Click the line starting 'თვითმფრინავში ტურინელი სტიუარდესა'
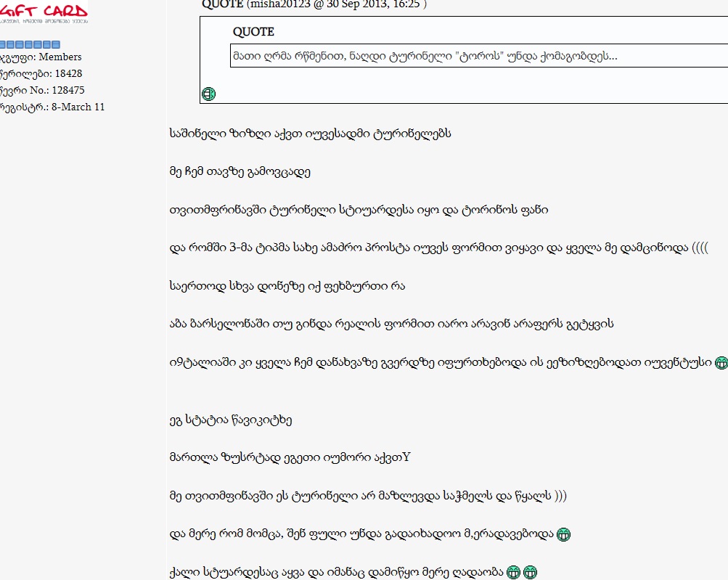 (359, 210)
